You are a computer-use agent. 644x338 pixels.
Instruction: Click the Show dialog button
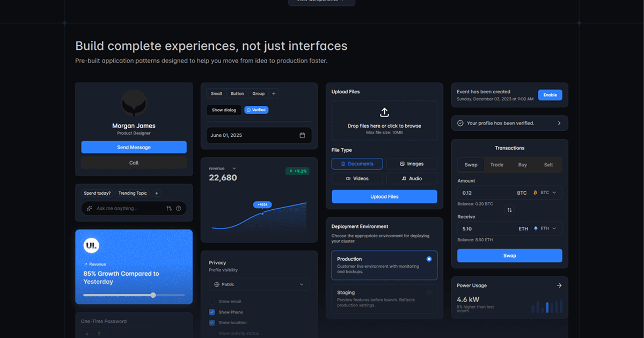pyautogui.click(x=224, y=110)
